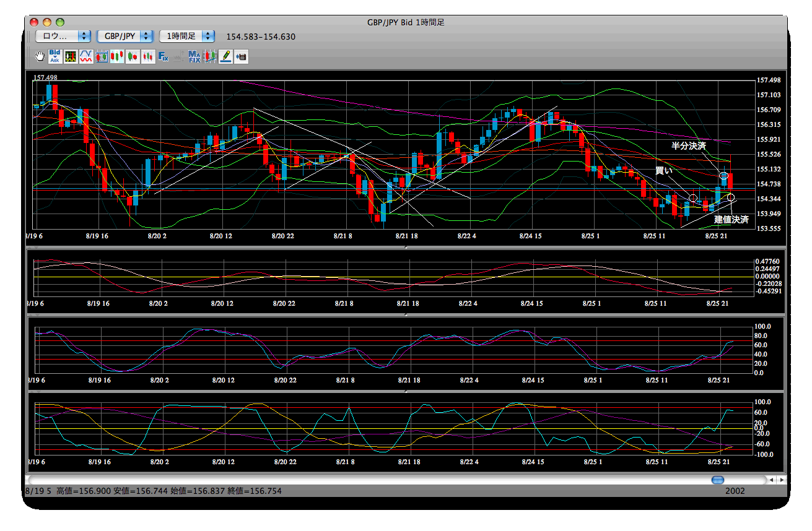Open the 1時間足 timeframe dropdown
Viewport: 812px width, 531px height.
click(188, 37)
